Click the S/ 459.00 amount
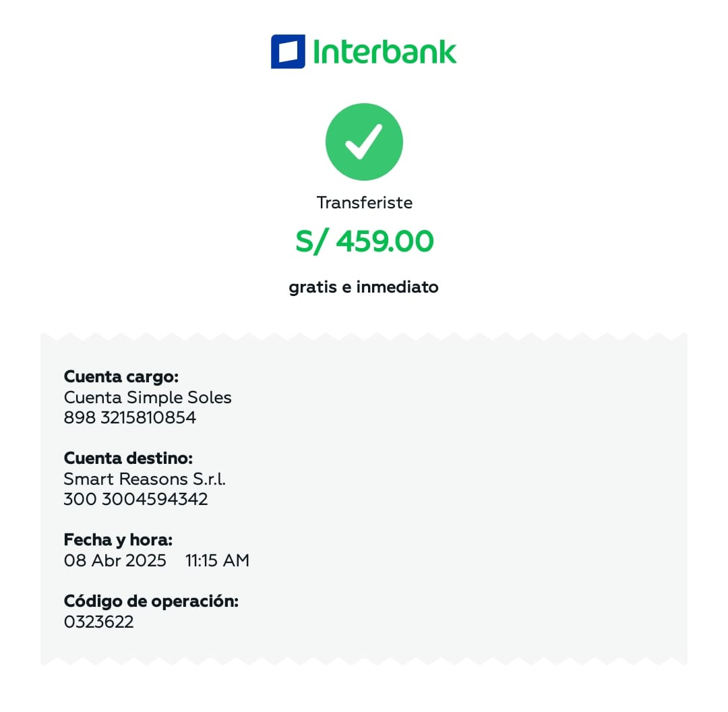This screenshot has height=712, width=728. point(365,241)
